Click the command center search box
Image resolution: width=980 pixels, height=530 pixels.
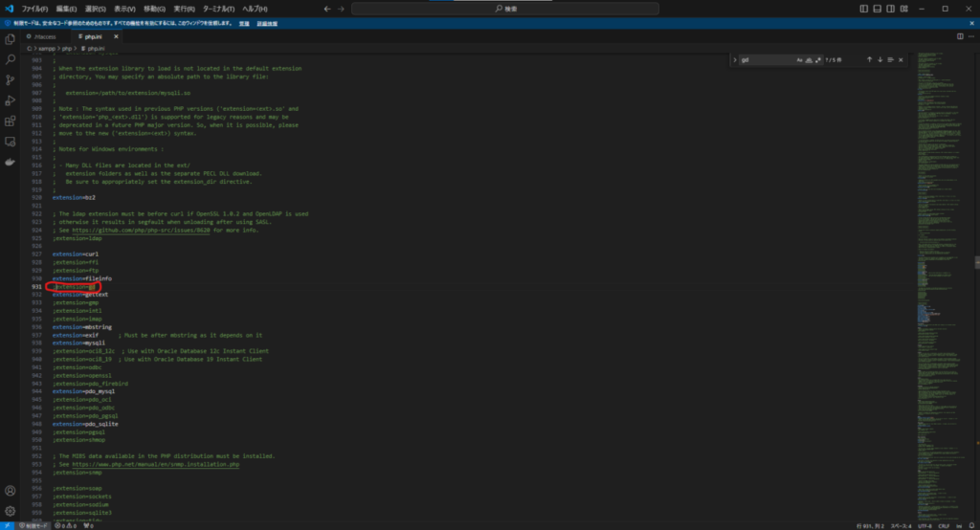pyautogui.click(x=504, y=9)
